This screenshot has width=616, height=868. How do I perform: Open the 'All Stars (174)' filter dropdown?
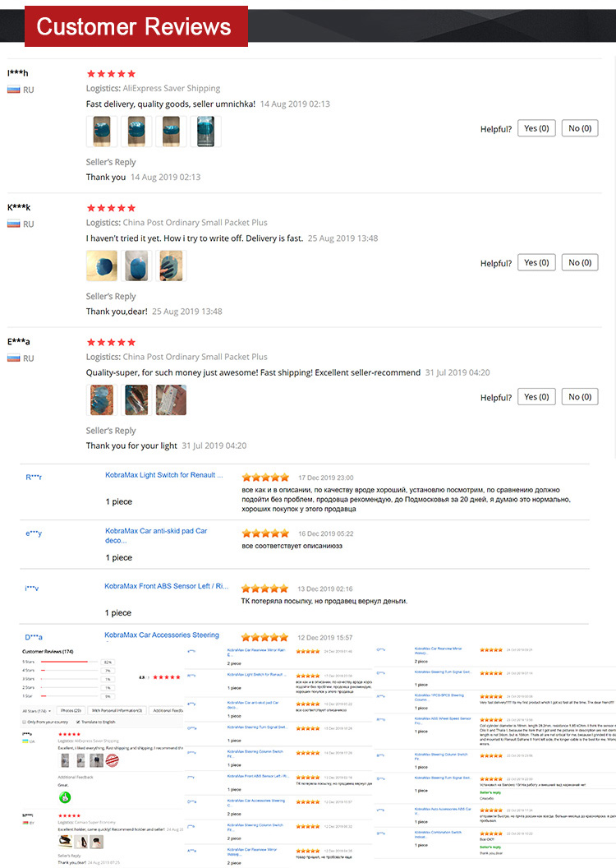(37, 710)
